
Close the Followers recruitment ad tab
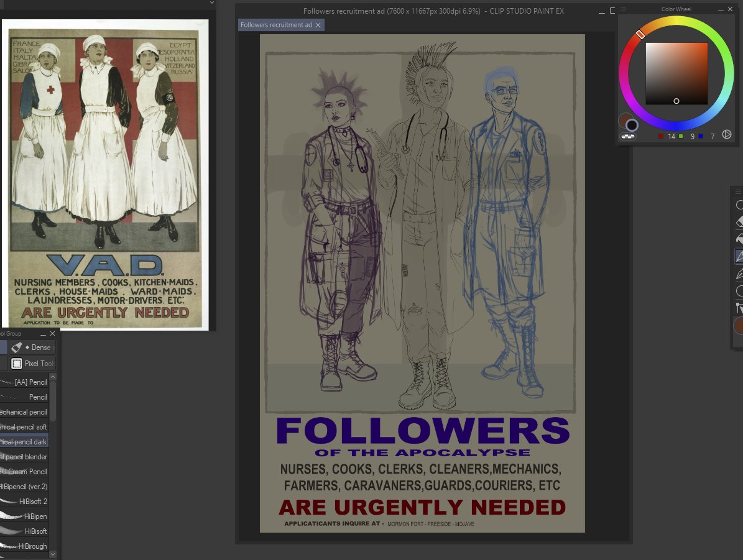[318, 25]
